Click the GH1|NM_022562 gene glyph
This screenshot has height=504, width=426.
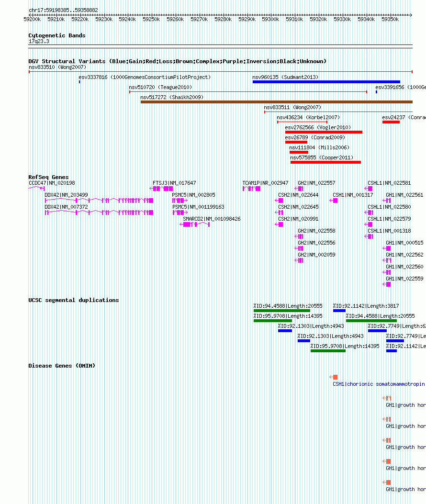point(387,260)
